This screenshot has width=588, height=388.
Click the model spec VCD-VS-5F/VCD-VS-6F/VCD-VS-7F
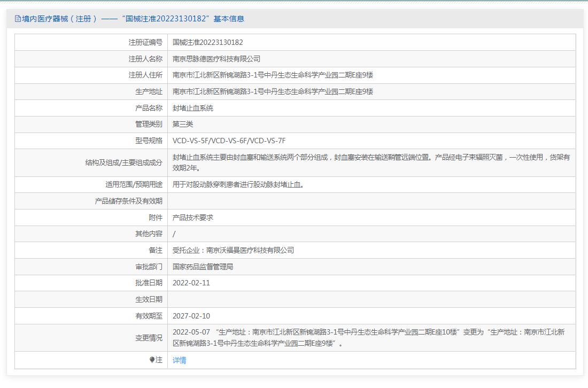click(x=229, y=141)
